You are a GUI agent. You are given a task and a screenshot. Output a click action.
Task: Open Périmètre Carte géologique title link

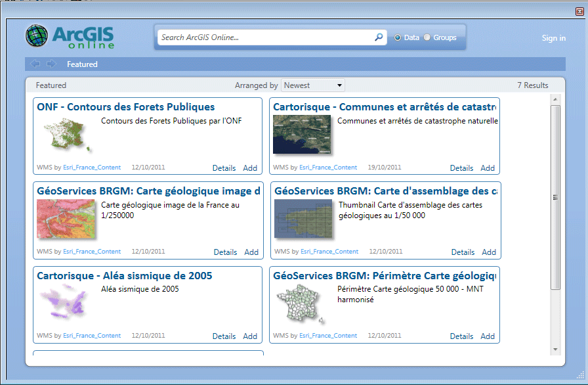tap(385, 276)
